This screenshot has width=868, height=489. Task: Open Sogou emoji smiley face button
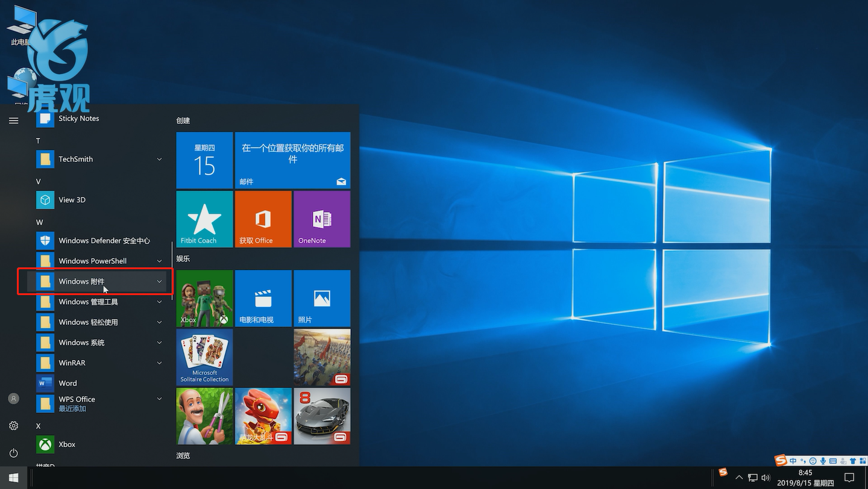[813, 461]
